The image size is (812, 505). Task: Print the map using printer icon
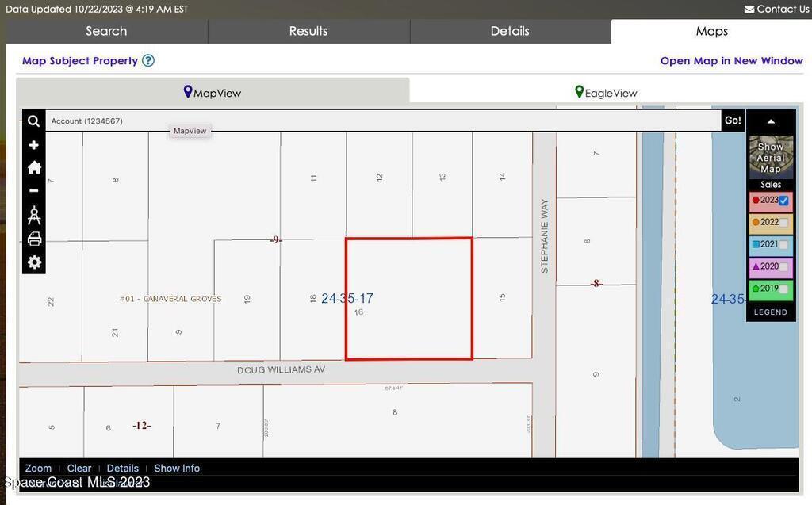tap(33, 239)
